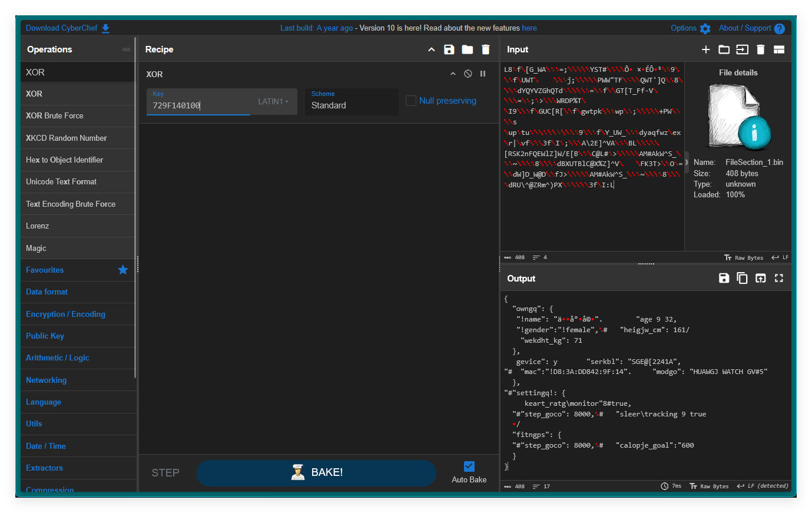Open the Scheme dropdown set to Standard
This screenshot has width=812, height=513.
352,101
